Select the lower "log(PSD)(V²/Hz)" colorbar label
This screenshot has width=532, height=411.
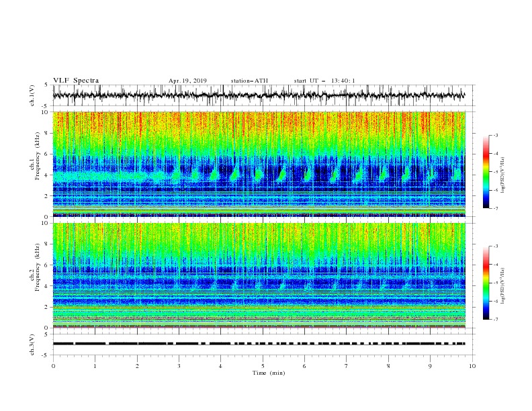[x=503, y=285]
